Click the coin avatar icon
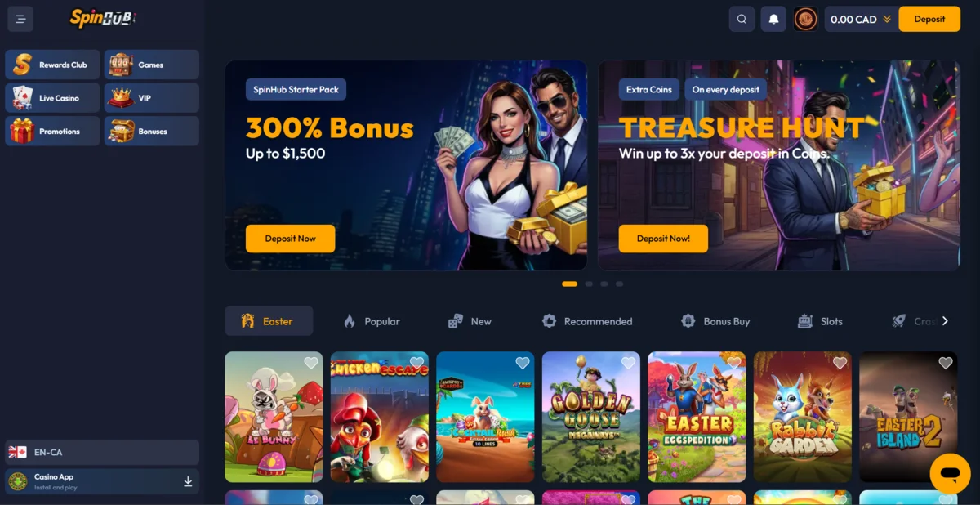The width and height of the screenshot is (980, 505). pos(806,19)
